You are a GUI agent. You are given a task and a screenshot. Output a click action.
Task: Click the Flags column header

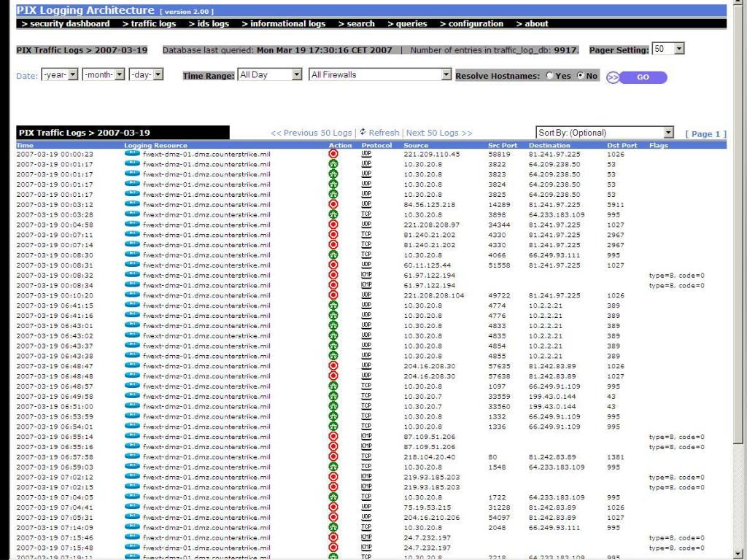659,145
